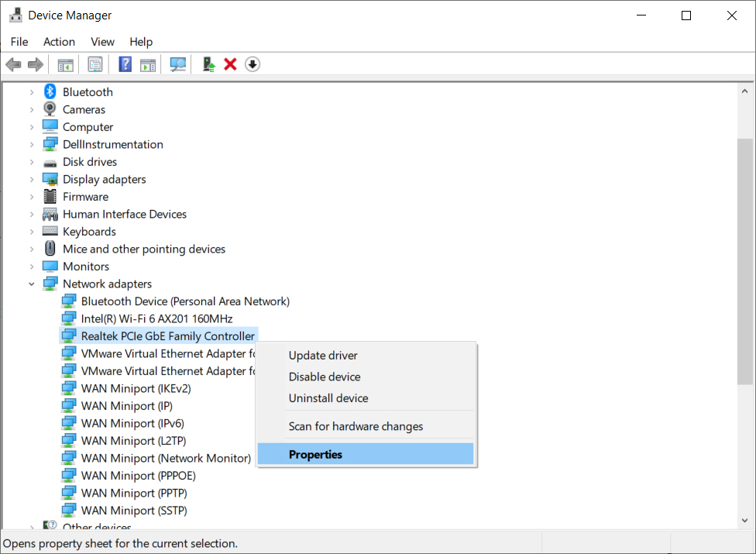Click the Intel Wi-Fi 6 AX201 adapter icon
Viewport: 756px width, 554px height.
coord(69,318)
